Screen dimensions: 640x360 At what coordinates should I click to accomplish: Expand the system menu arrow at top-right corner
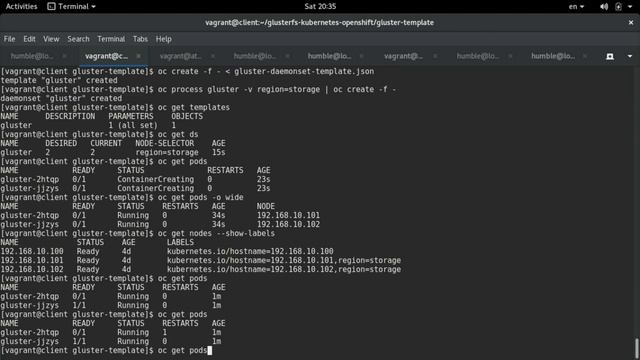click(x=630, y=7)
